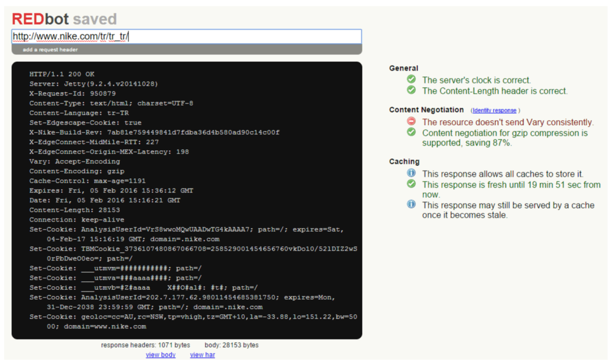Click the Content-Encoding: gzip header
Image resolution: width=613 pixels, height=364 pixels.
tap(77, 171)
